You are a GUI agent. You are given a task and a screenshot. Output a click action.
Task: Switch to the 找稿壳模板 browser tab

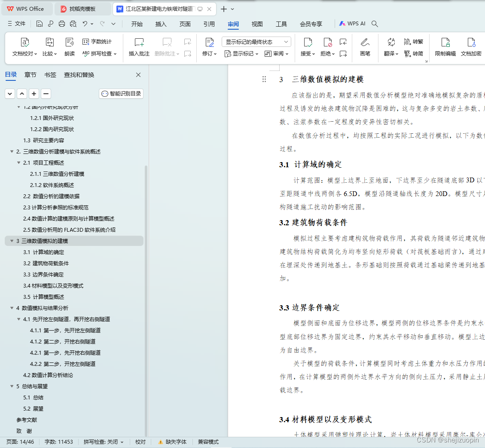point(83,9)
